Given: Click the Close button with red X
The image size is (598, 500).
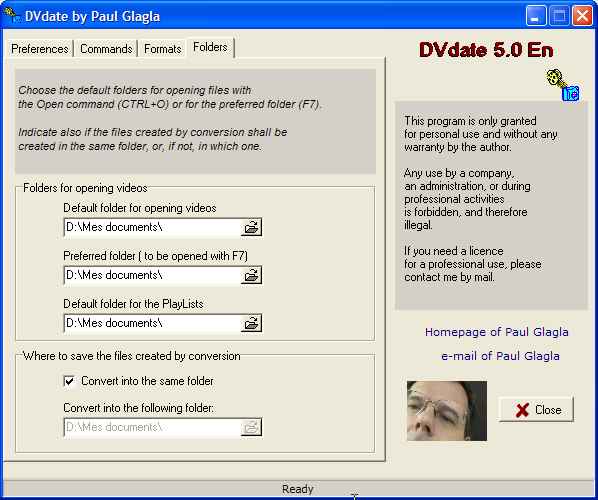Looking at the screenshot, I should click(536, 410).
